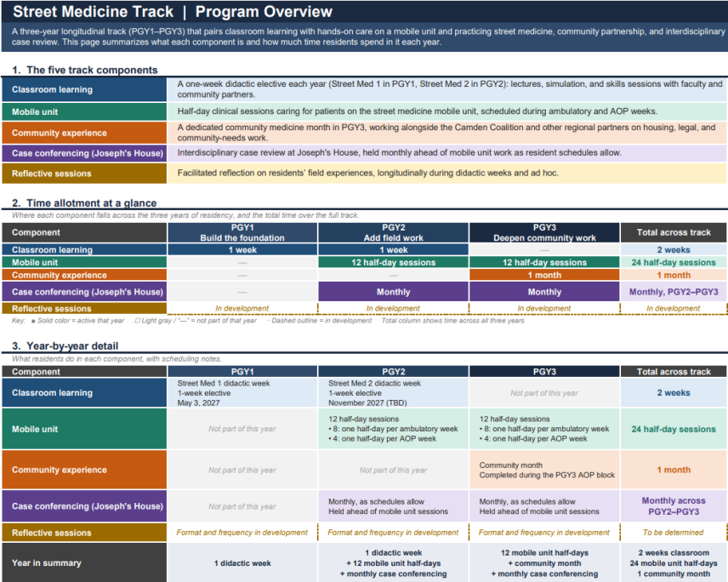Click the '1 week' cell under PGY1 Build the foundation

pos(242,250)
